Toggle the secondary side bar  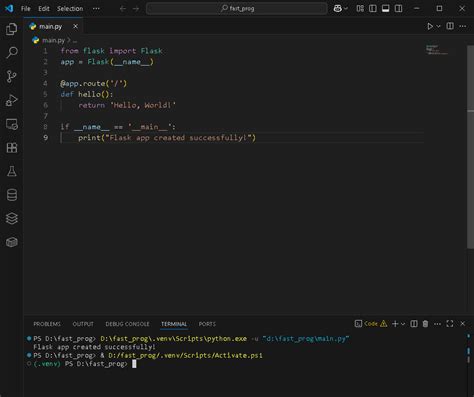(398, 9)
